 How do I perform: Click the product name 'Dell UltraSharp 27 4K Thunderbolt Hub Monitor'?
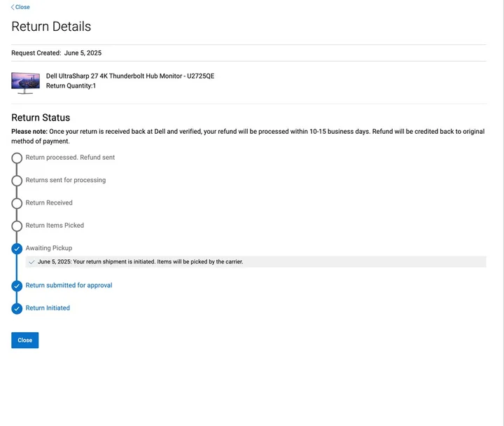(130, 76)
